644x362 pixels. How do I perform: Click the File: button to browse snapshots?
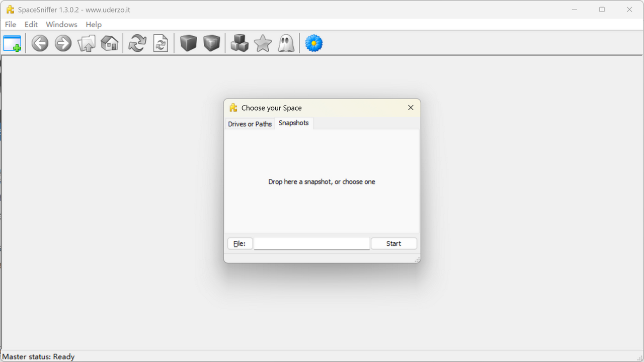pyautogui.click(x=240, y=243)
